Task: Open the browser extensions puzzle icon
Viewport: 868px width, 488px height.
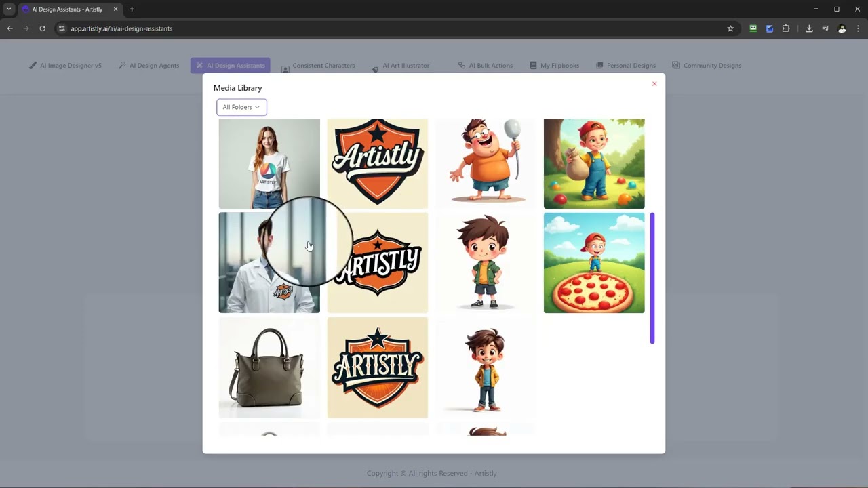Action: pos(786,28)
